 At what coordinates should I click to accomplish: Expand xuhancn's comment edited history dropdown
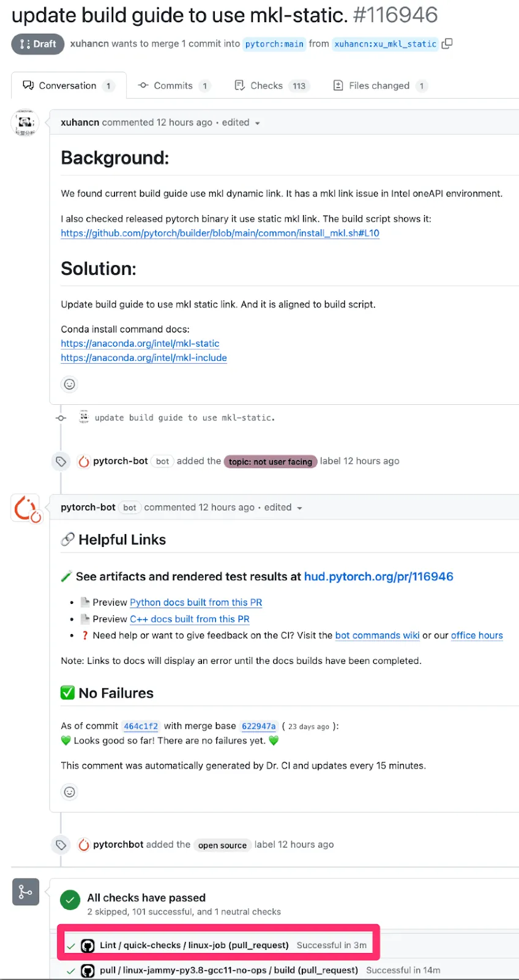[257, 123]
